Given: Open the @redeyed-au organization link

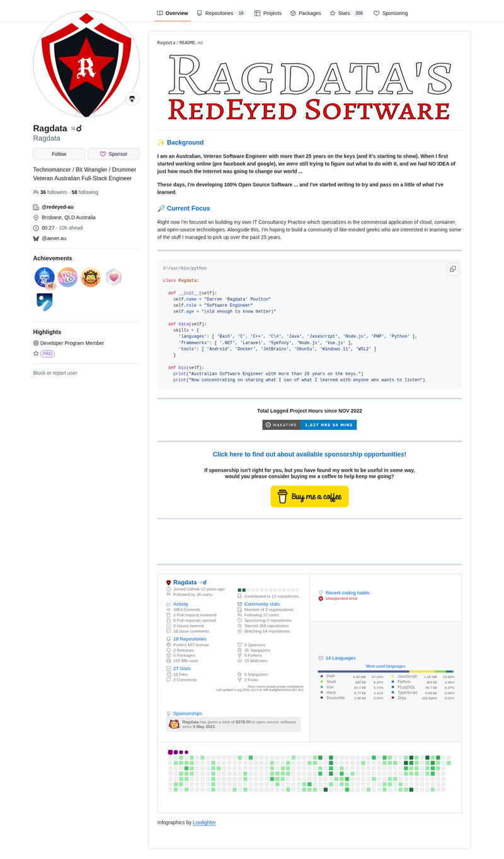Looking at the screenshot, I should pos(58,207).
